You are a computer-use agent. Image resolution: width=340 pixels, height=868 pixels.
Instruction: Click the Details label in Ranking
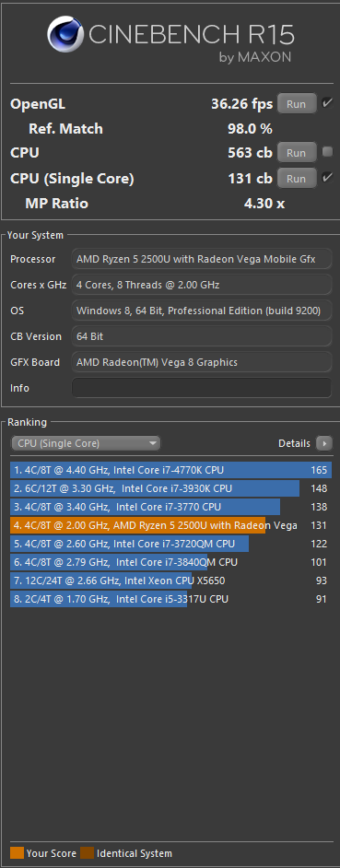pyautogui.click(x=294, y=443)
